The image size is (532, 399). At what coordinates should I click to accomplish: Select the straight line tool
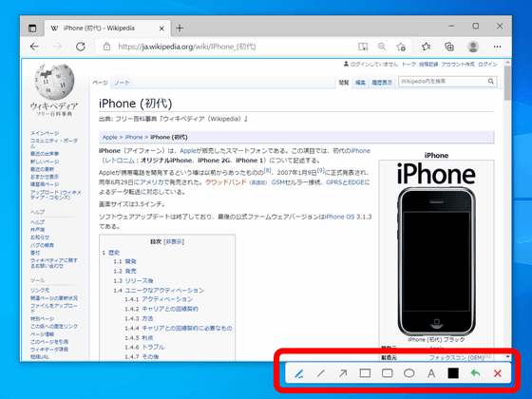[x=321, y=373]
